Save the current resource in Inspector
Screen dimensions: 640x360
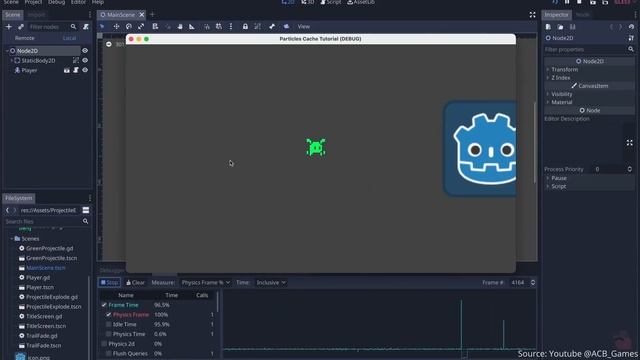pyautogui.click(x=573, y=27)
